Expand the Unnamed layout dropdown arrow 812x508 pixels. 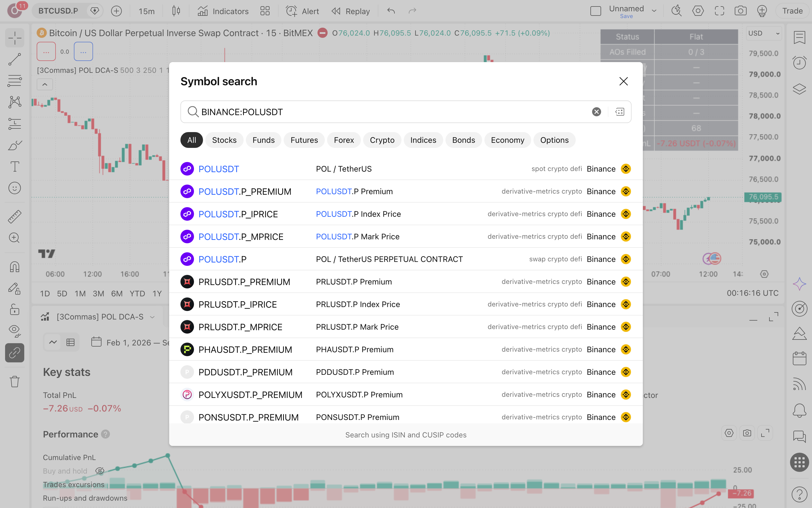(x=654, y=11)
